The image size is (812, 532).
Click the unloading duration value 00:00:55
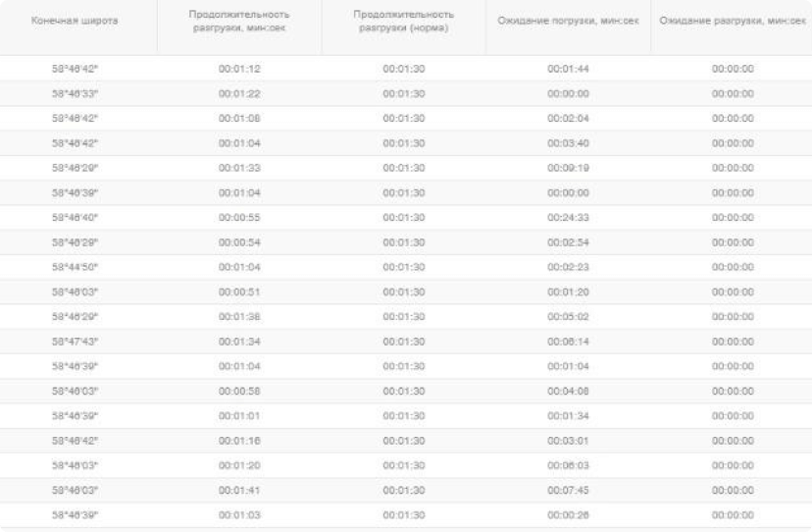coord(239,218)
